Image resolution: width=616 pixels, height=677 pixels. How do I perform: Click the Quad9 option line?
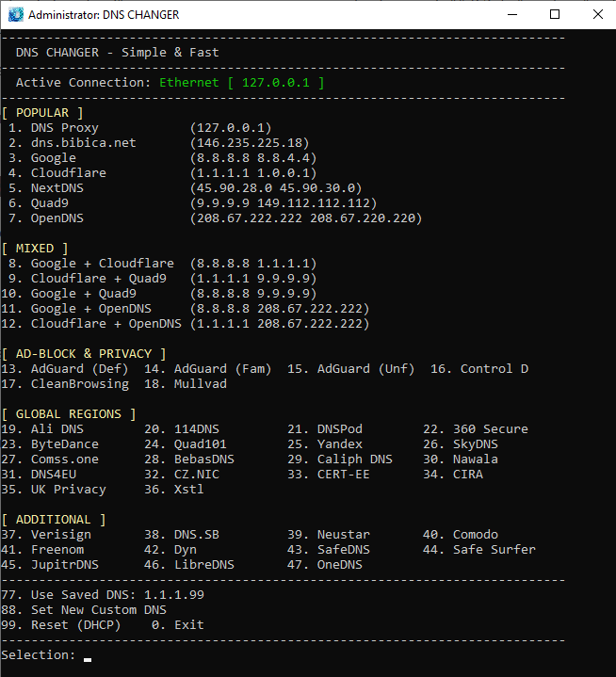(193, 203)
